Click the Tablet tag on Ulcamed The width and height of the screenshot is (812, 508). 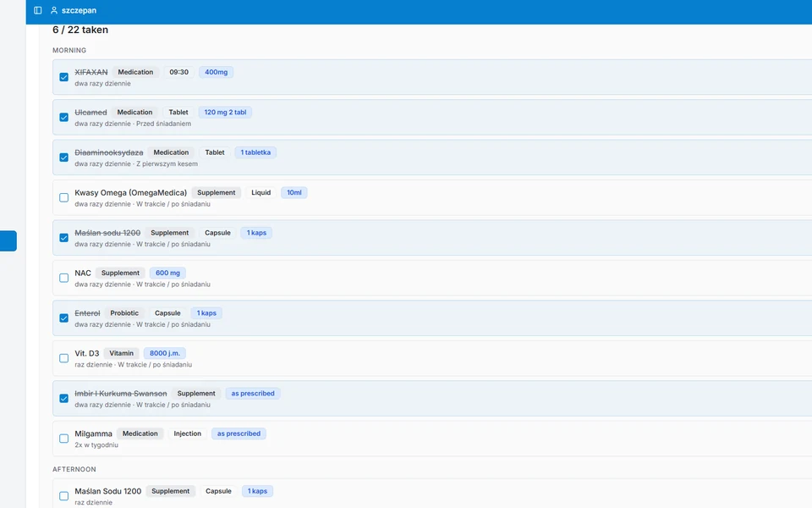[x=178, y=112]
